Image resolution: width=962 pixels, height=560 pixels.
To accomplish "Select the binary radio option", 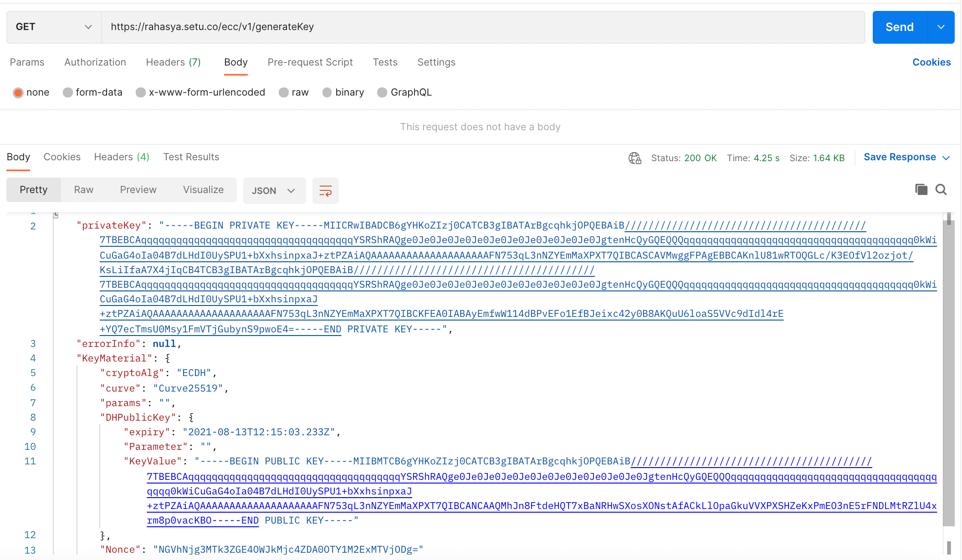I will 327,92.
